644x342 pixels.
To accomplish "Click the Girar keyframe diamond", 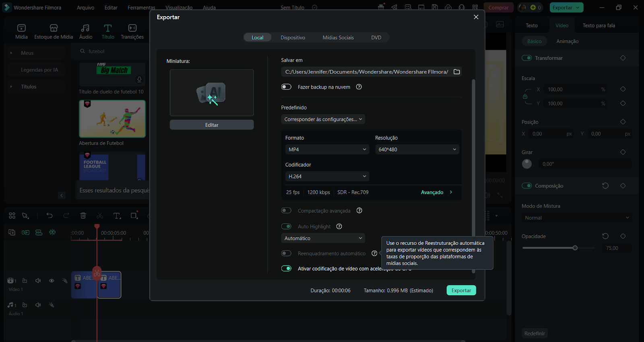I will pyautogui.click(x=623, y=152).
